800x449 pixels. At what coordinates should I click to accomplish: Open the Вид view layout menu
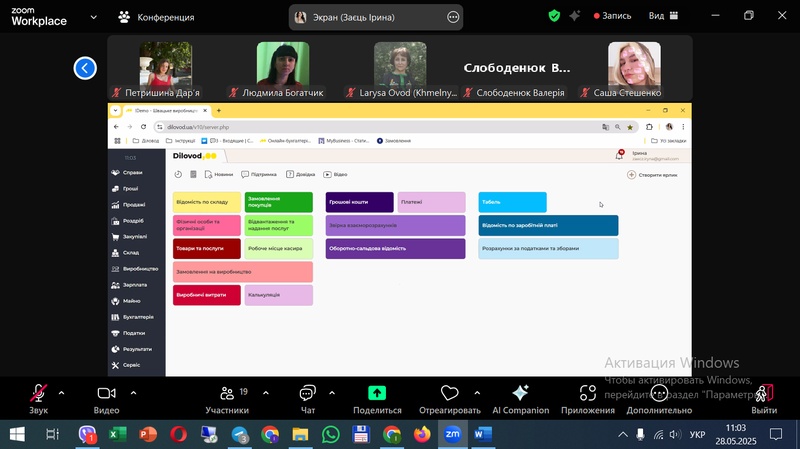[663, 16]
